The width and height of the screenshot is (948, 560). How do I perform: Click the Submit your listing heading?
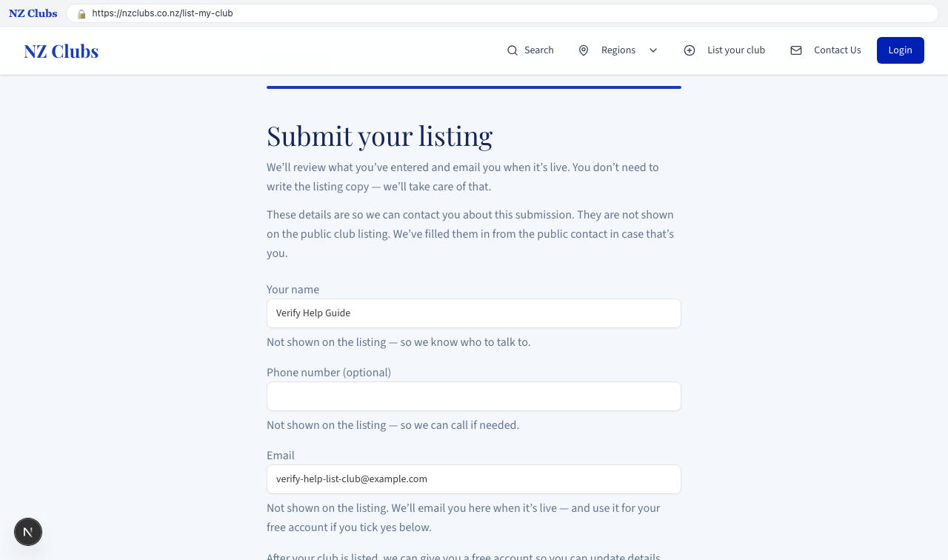tap(379, 136)
